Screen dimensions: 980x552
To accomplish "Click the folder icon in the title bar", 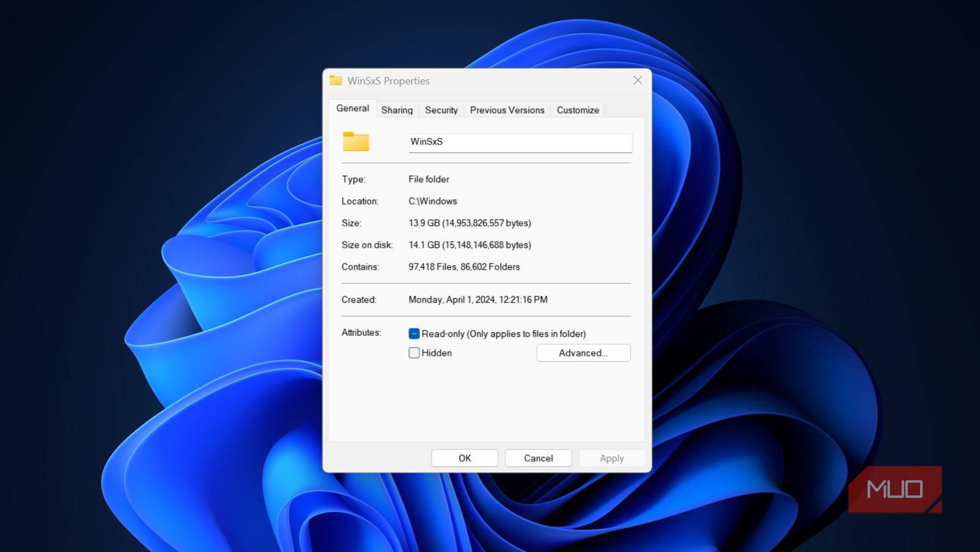I will [x=336, y=80].
